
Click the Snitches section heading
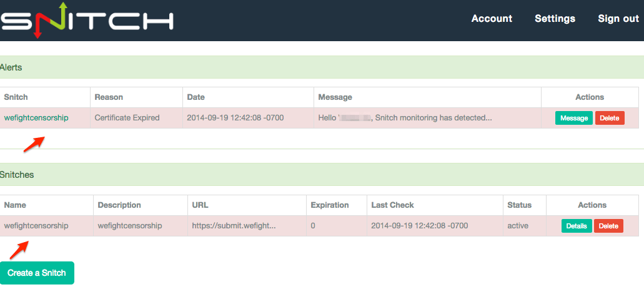click(17, 175)
